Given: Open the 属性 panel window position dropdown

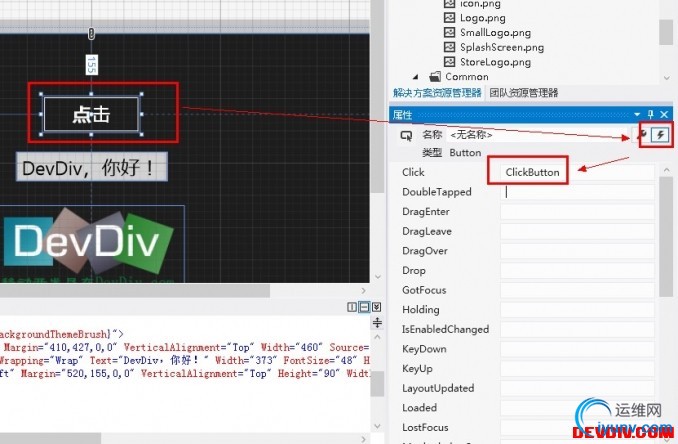Looking at the screenshot, I should pyautogui.click(x=637, y=114).
